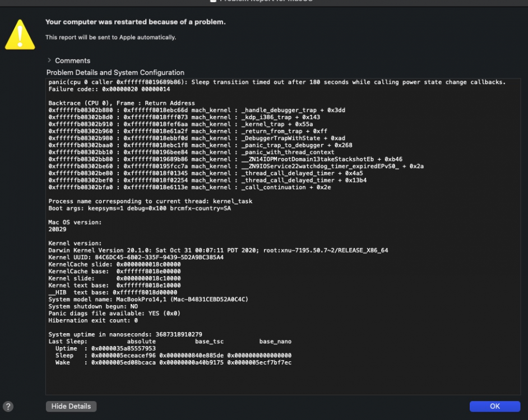Screen dimensions: 528x420
Task: Click the '_thread_call_delayed_timer + 0x13b4' line
Action: pyautogui.click(x=207, y=180)
